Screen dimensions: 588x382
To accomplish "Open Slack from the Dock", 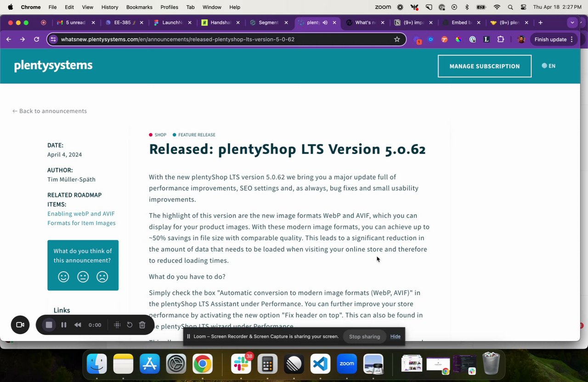I will click(x=241, y=365).
